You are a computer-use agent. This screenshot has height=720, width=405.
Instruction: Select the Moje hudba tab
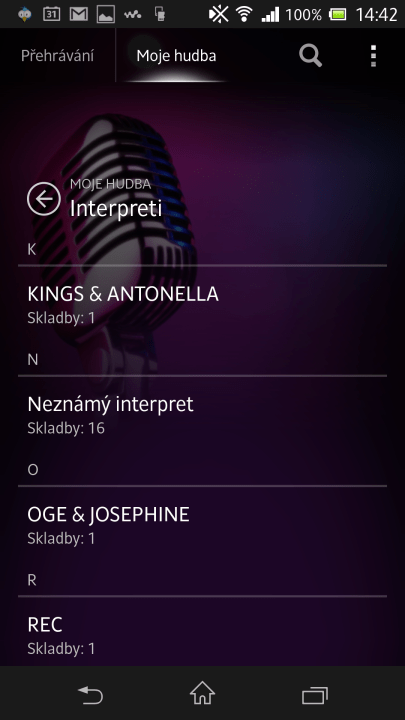tap(176, 56)
